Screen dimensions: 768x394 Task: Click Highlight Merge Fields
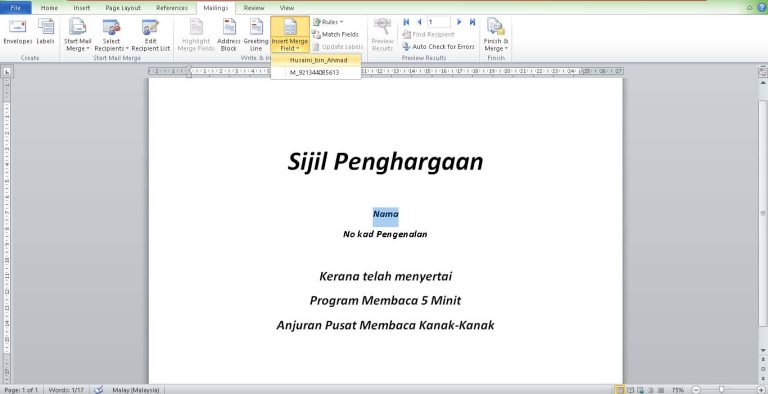point(196,35)
